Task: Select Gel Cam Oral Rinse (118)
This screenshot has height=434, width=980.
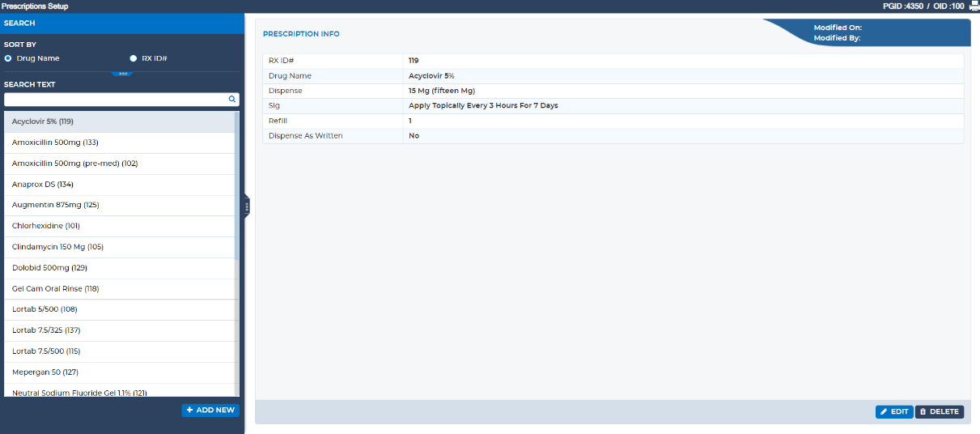Action: (55, 289)
